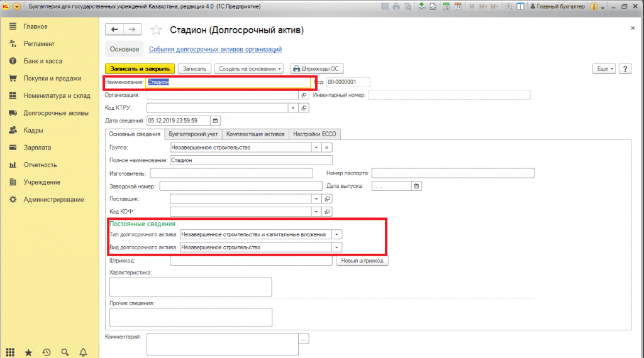Screen dimensions: 644x358
Task: Click the Записать и закрыть button
Action: (140, 68)
